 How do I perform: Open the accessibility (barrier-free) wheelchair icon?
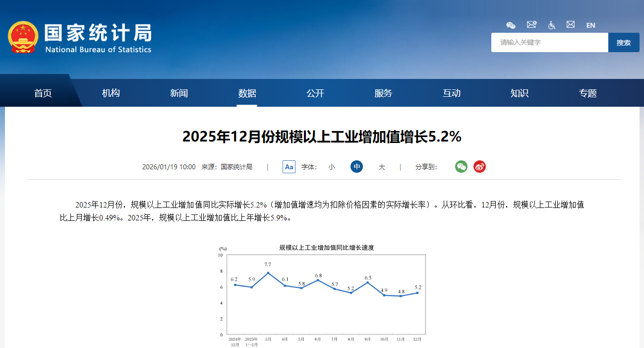(x=551, y=25)
